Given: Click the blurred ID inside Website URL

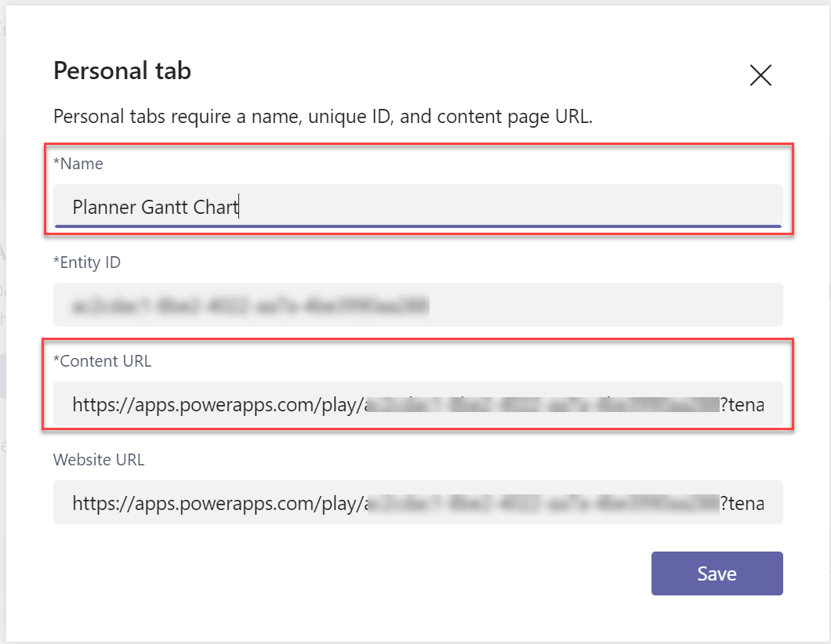Looking at the screenshot, I should coord(543,502).
